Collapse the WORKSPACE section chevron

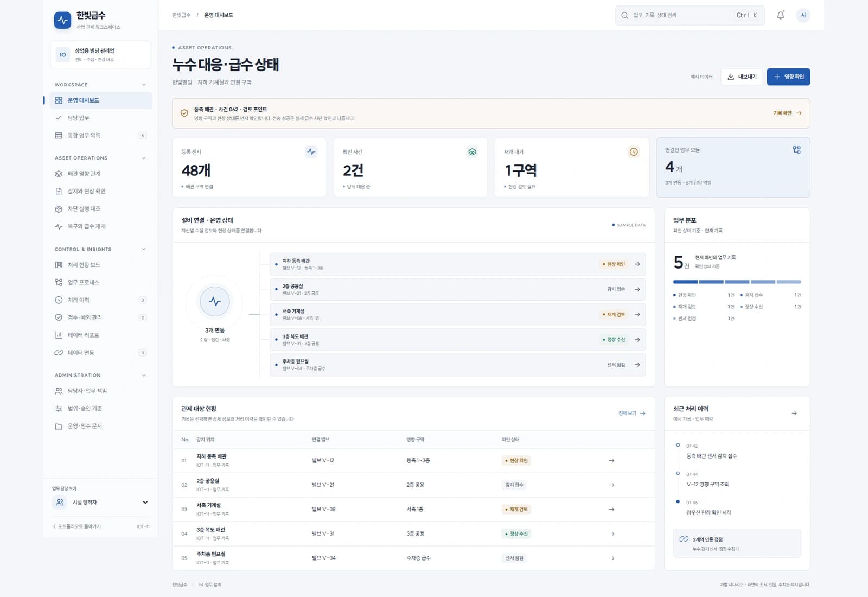point(144,85)
